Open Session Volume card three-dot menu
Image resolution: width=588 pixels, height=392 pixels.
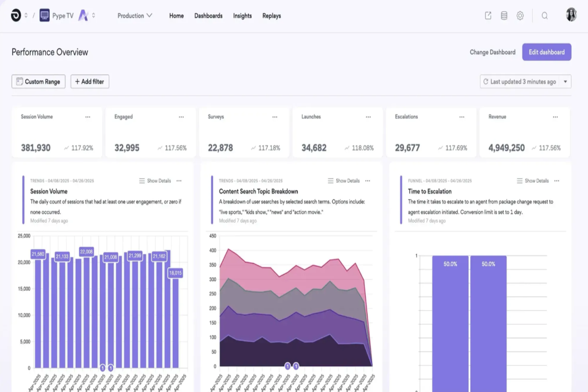point(88,117)
